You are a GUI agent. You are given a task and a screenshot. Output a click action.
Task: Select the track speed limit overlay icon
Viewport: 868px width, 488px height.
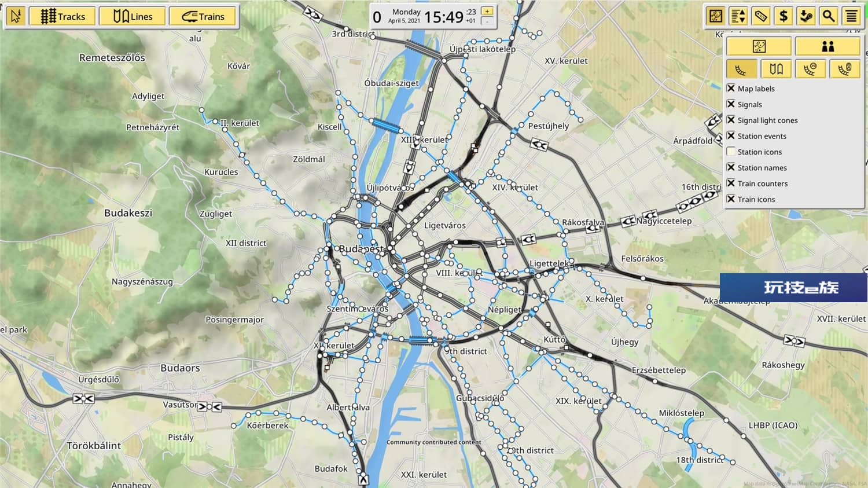tap(810, 69)
